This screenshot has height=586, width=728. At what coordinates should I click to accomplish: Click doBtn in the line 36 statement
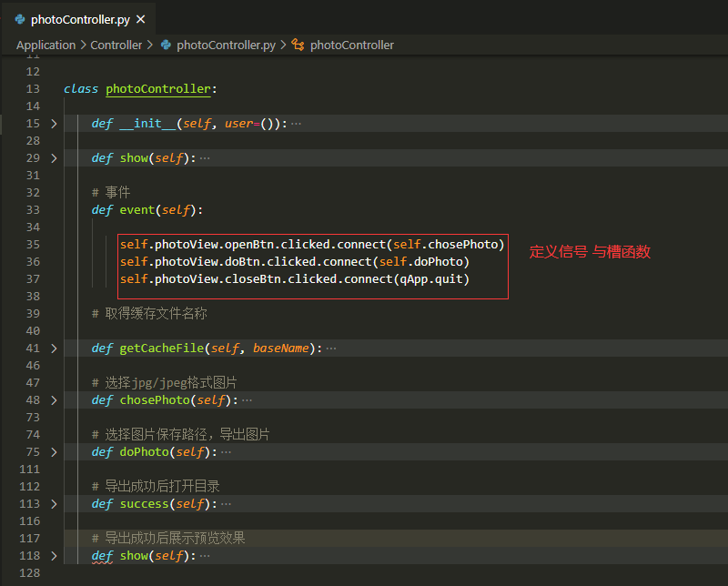coord(242,262)
